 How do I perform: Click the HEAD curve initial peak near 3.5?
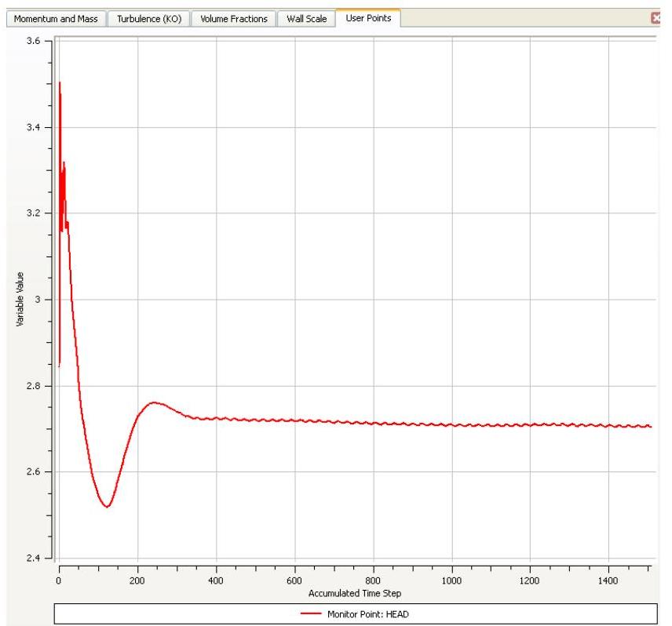60,82
